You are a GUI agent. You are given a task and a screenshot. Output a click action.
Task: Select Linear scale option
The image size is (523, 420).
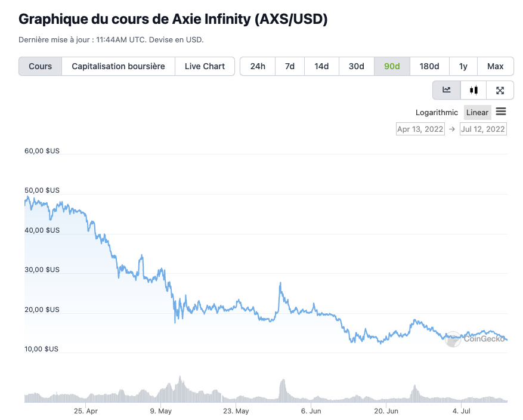477,112
